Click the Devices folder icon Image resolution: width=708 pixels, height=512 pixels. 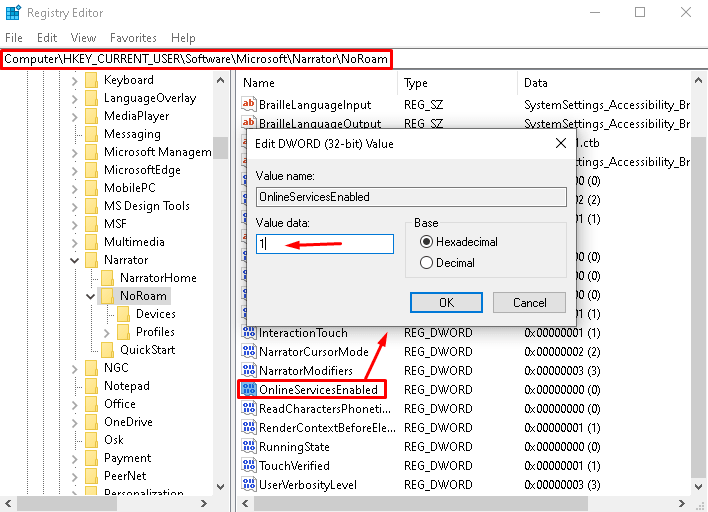click(124, 314)
